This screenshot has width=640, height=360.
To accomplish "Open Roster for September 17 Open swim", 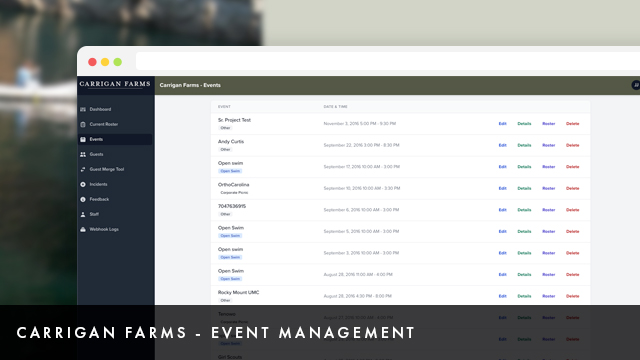I will click(x=549, y=167).
